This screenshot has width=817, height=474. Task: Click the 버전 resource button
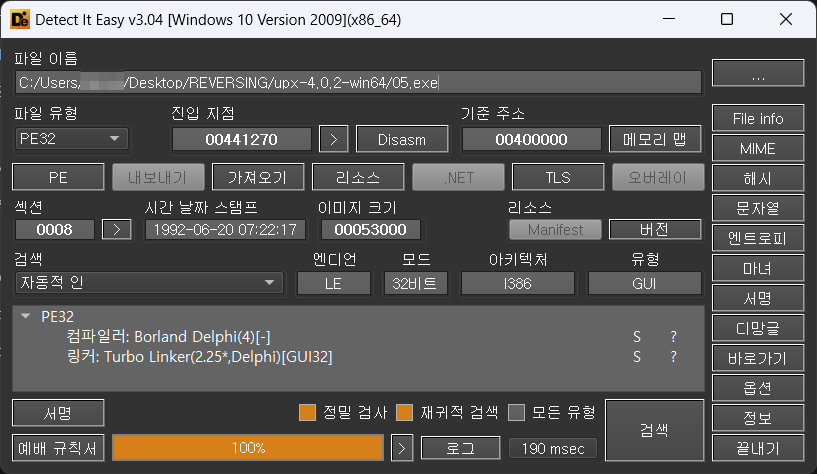click(x=655, y=230)
